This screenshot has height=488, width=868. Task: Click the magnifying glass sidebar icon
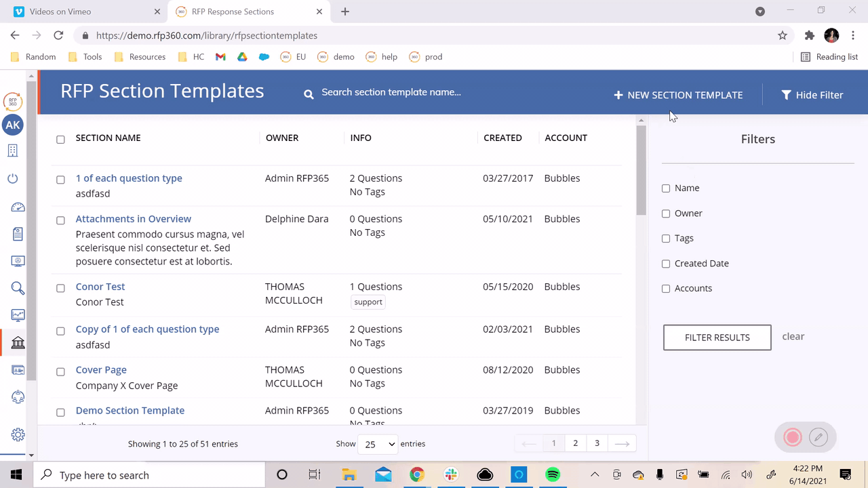click(18, 288)
